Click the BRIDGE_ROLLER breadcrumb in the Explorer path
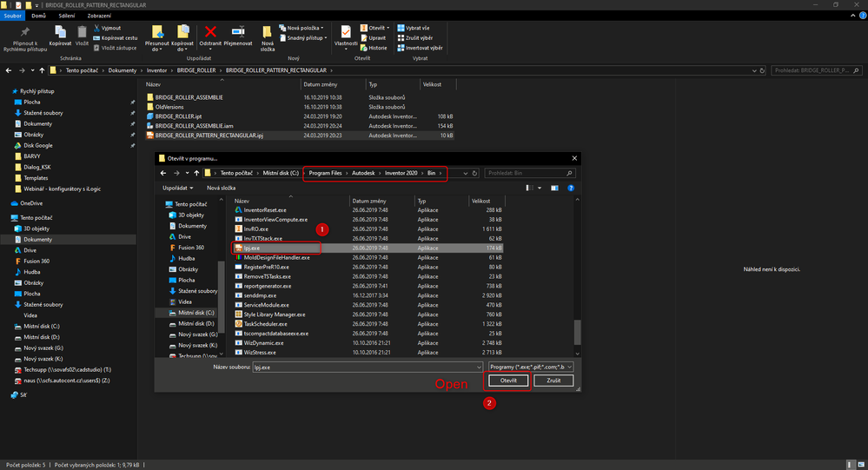This screenshot has height=470, width=868. [196, 70]
